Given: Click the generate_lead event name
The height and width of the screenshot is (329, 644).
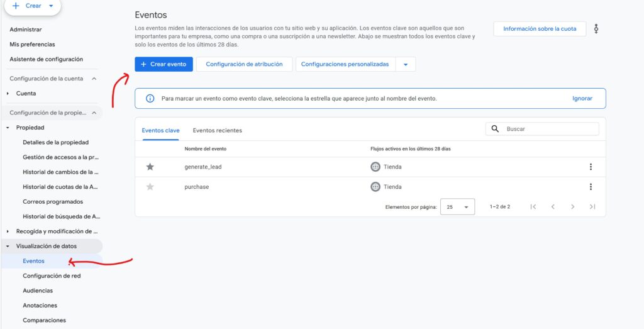Looking at the screenshot, I should pos(203,167).
